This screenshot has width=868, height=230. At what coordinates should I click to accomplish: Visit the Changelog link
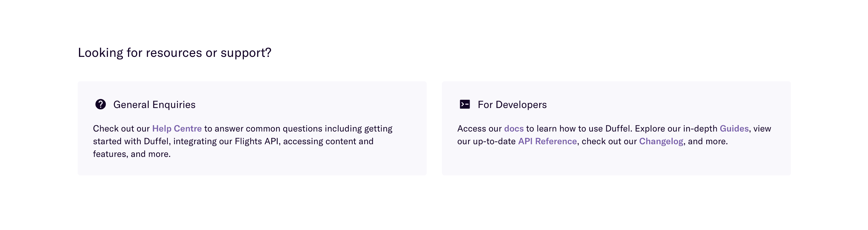[x=661, y=141]
